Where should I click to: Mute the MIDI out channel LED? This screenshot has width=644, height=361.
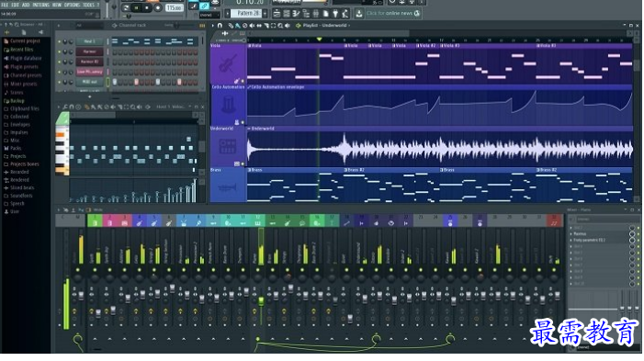[59, 82]
